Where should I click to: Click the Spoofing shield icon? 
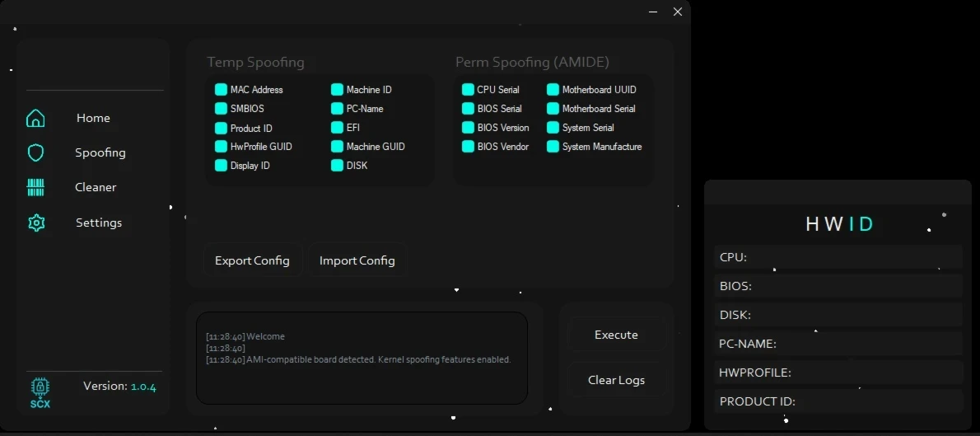[35, 152]
